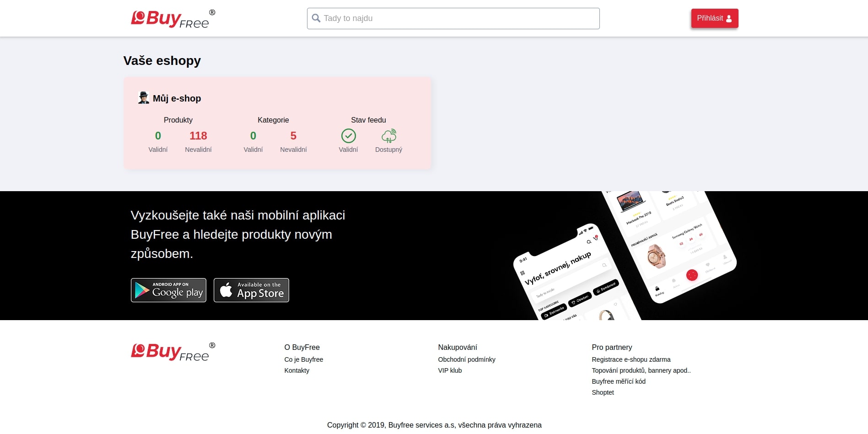Click the BuyFree logo in the footer
This screenshot has height=434, width=868.
173,352
